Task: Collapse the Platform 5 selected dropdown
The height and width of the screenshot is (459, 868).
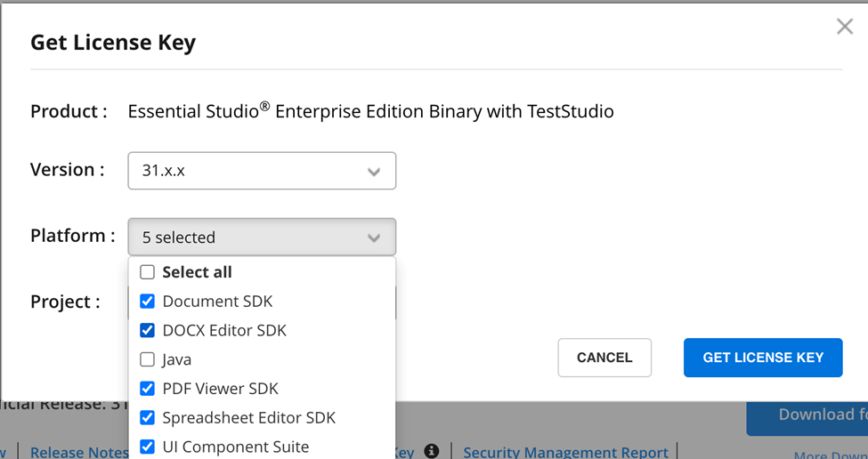Action: [262, 238]
